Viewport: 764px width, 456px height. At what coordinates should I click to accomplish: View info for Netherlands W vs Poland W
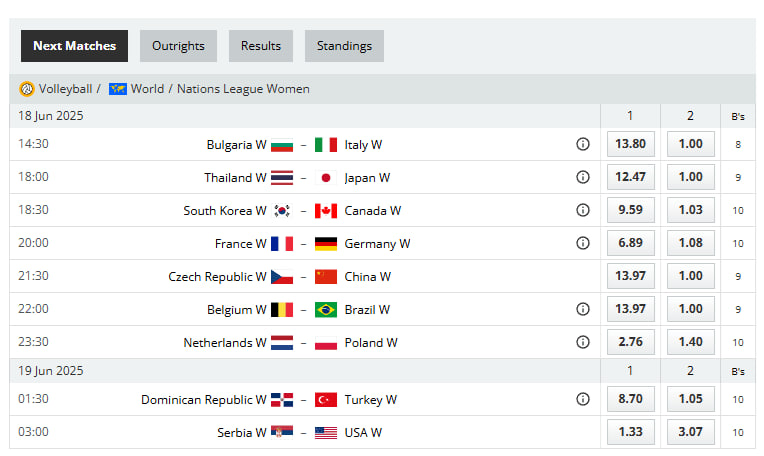[x=583, y=342]
